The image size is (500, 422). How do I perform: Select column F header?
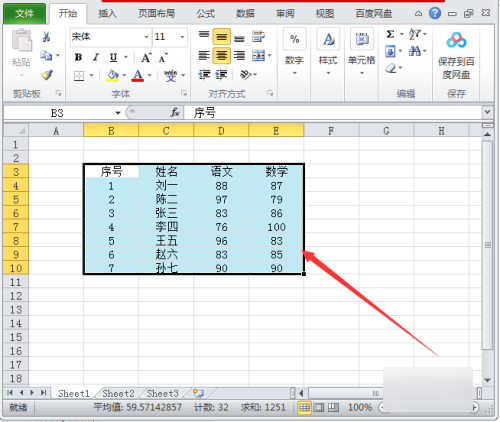[331, 131]
